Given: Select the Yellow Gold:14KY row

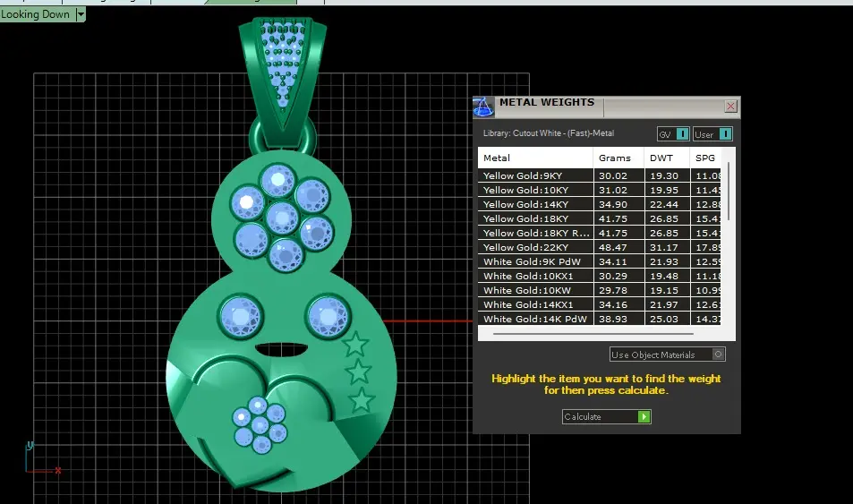Looking at the screenshot, I should click(x=600, y=204).
